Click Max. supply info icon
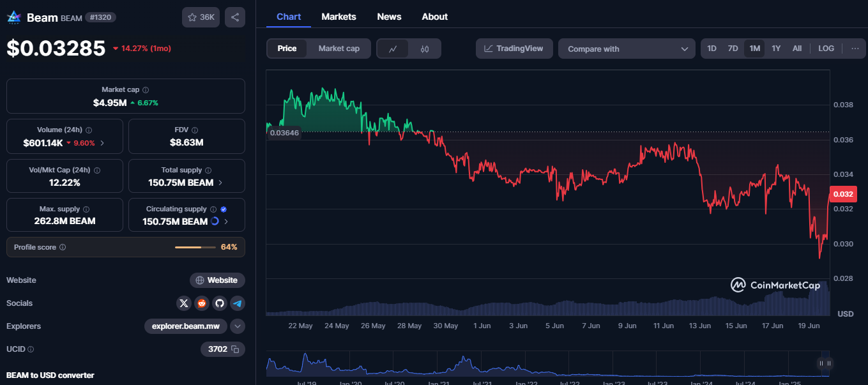The image size is (868, 385). coord(86,209)
